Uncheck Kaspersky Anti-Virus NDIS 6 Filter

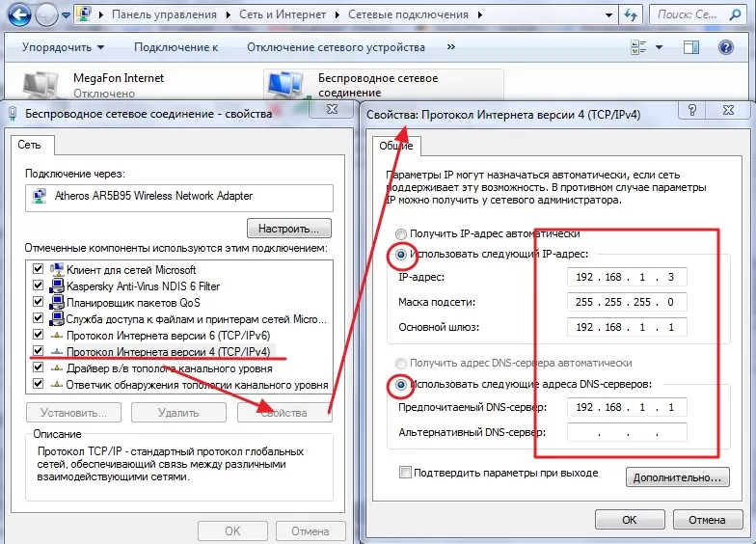(x=39, y=286)
